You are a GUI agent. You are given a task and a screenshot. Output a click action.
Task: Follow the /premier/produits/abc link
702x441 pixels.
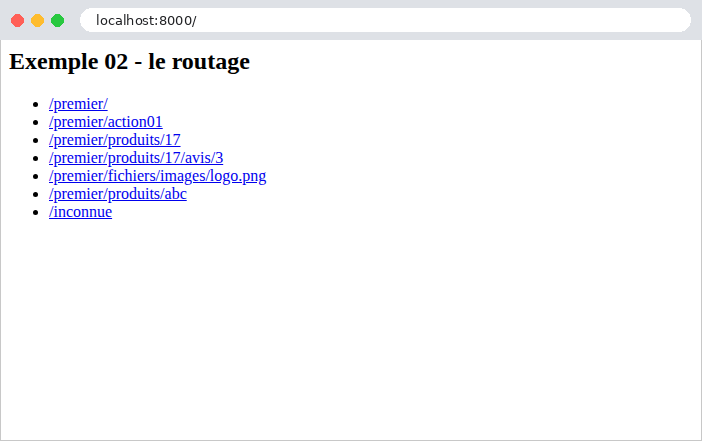(x=118, y=194)
